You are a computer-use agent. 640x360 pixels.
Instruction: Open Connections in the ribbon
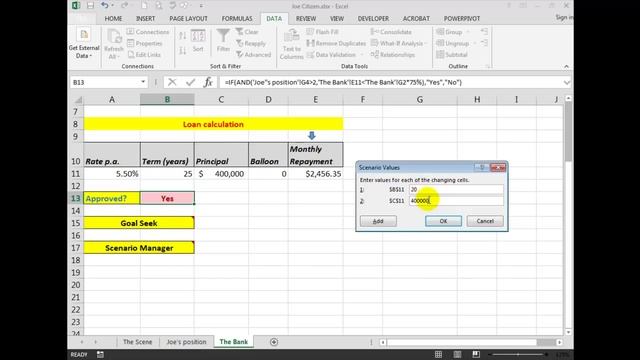click(148, 32)
